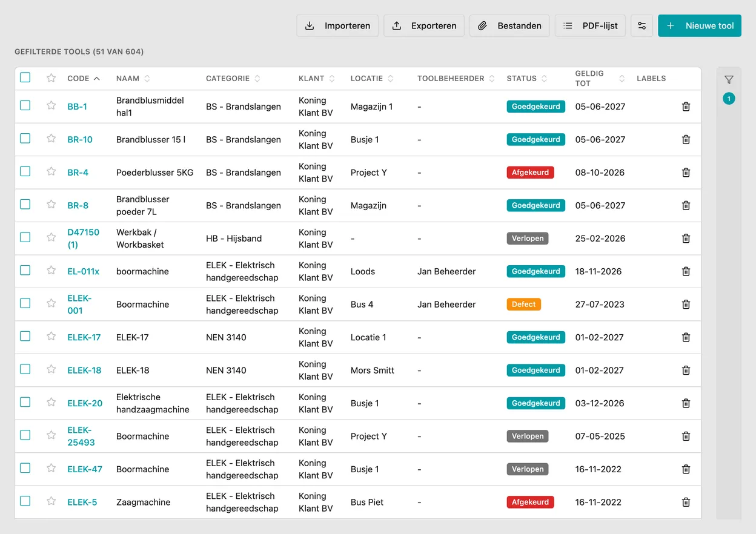Select ELEK-5 row checkbox
756x534 pixels.
[x=25, y=501]
